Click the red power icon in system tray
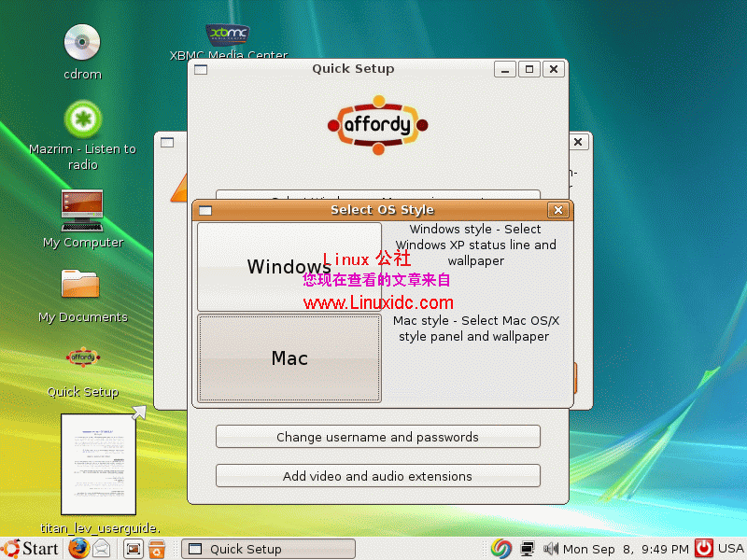Viewport: 747px width, 560px height. pyautogui.click(x=703, y=549)
